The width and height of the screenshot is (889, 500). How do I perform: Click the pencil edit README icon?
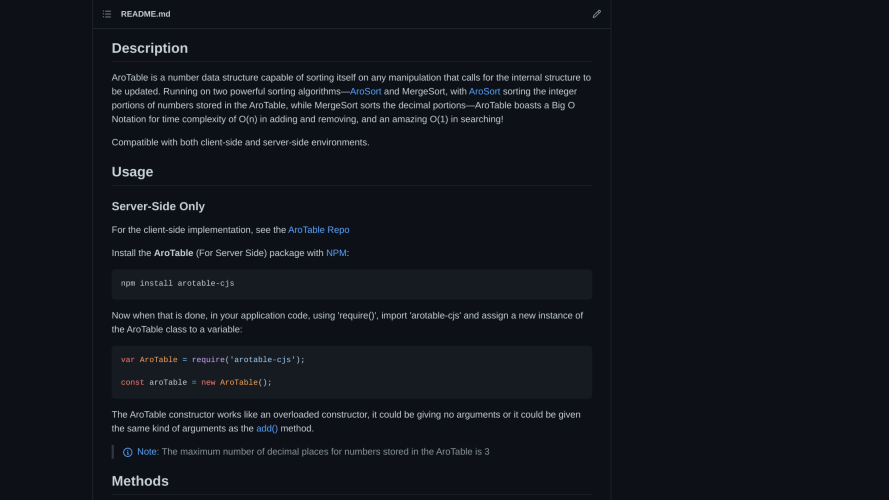point(596,14)
